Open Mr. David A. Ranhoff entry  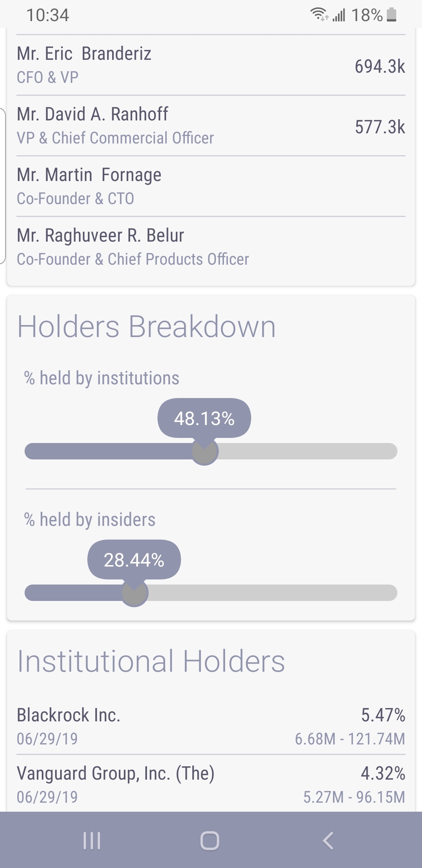(x=211, y=126)
